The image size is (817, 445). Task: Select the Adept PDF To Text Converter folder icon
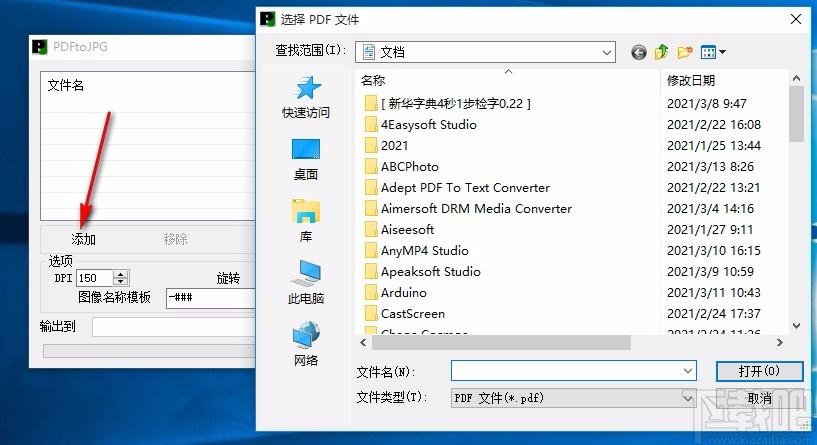click(x=371, y=188)
